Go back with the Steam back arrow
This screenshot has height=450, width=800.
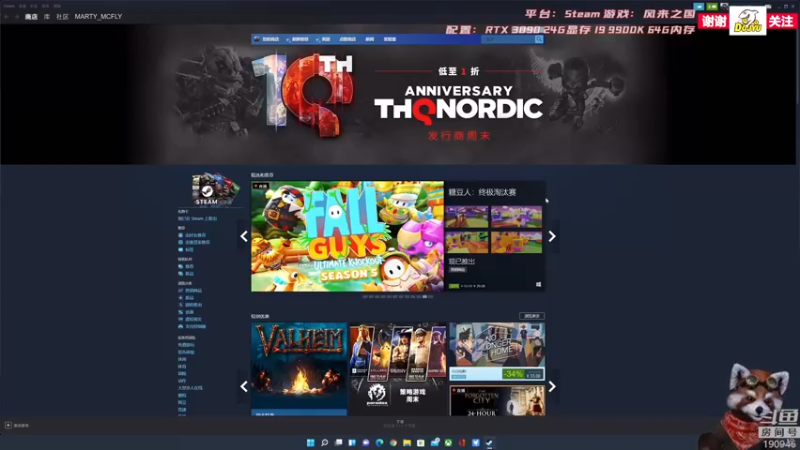tap(7, 17)
